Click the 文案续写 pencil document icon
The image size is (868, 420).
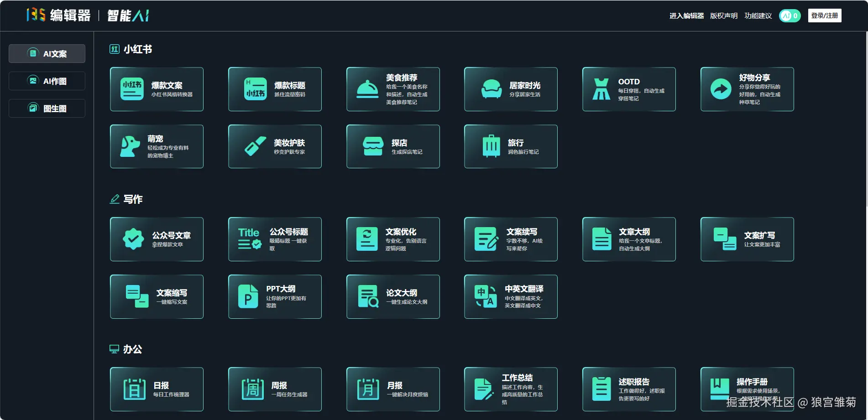[486, 239]
